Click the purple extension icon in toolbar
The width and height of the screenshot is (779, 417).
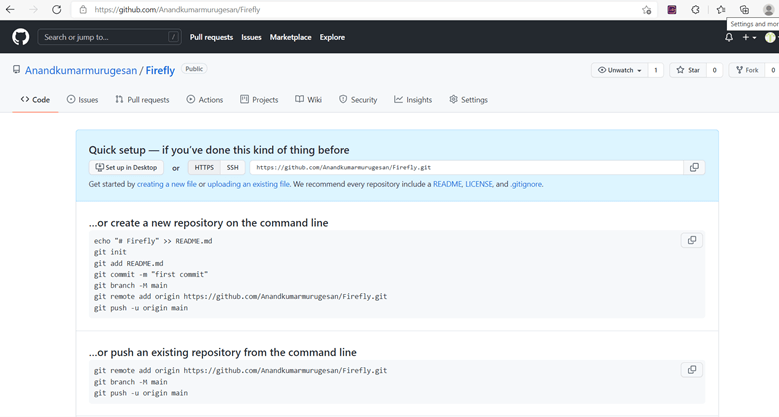pos(672,9)
